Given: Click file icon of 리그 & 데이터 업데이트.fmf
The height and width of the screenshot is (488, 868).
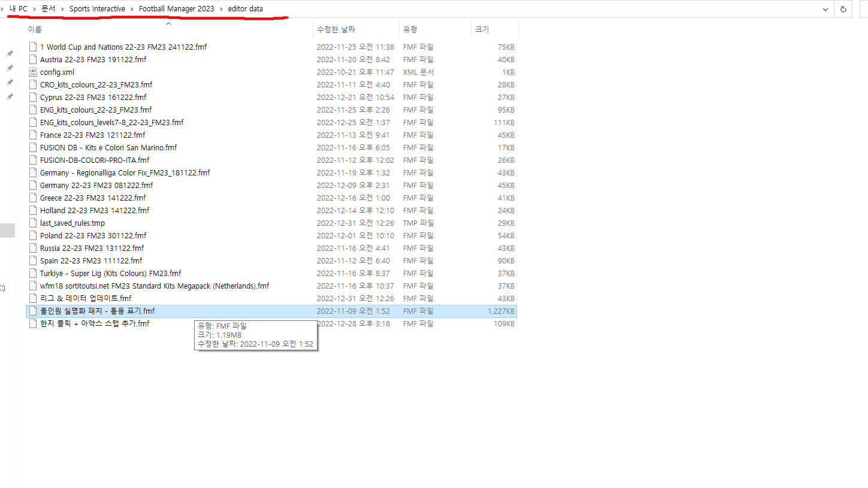Looking at the screenshot, I should coord(33,298).
